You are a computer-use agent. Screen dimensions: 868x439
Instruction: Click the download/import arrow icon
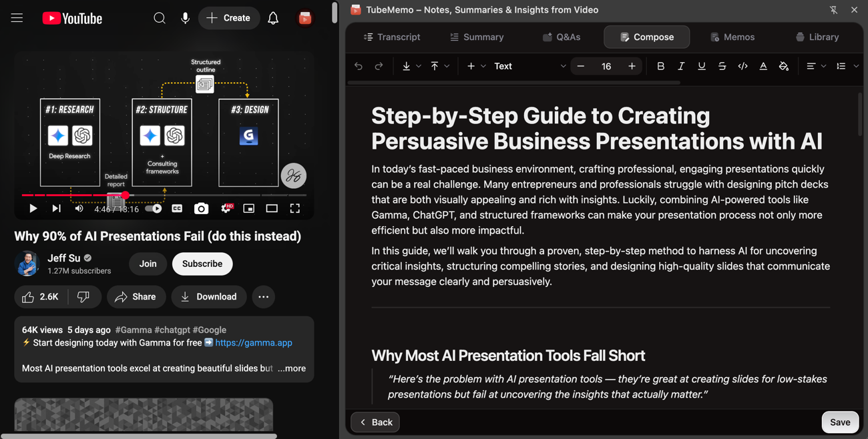406,66
